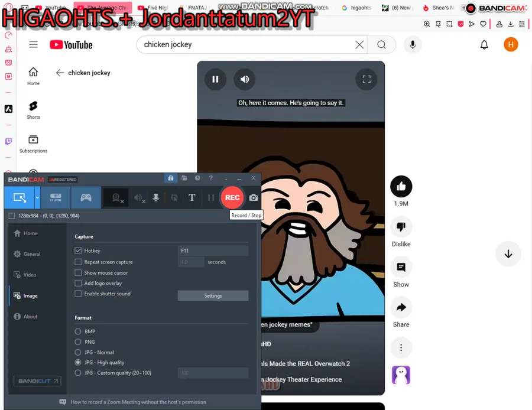
Task: Select JPG - High quality format
Action: pyautogui.click(x=78, y=363)
